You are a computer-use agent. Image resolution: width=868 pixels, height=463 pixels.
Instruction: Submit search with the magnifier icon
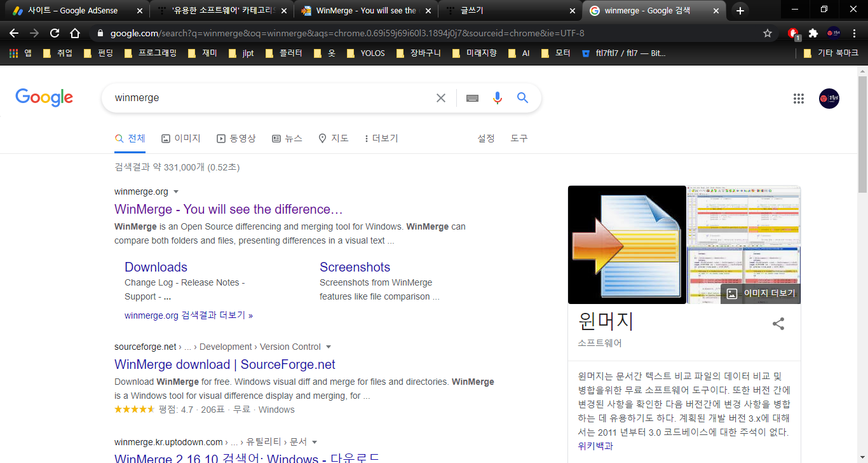pyautogui.click(x=522, y=98)
